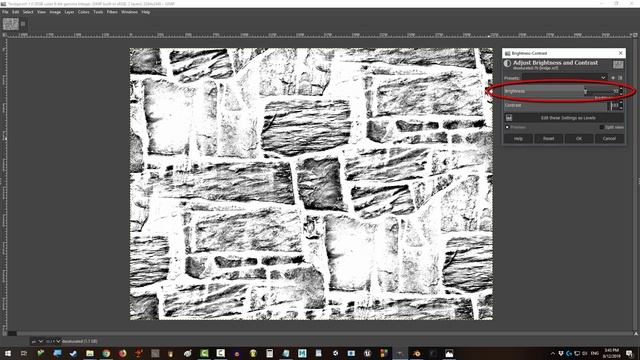Increase Contrast value with up arrow
640x360 pixels.
pos(621,103)
